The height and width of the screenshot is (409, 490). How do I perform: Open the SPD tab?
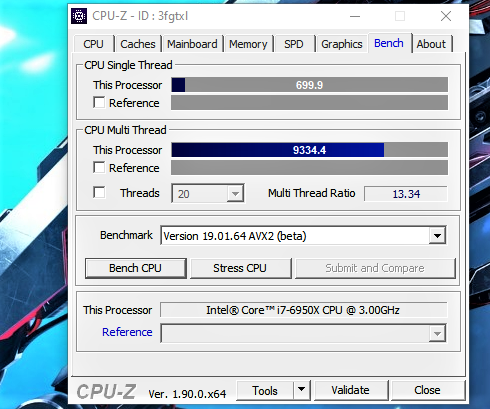point(294,44)
